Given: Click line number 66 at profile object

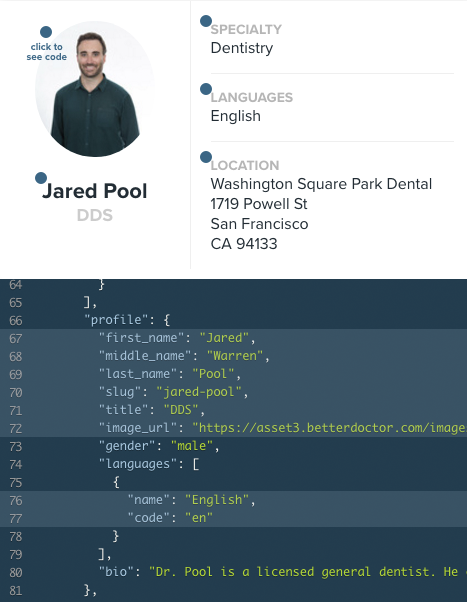Looking at the screenshot, I should coord(16,321).
